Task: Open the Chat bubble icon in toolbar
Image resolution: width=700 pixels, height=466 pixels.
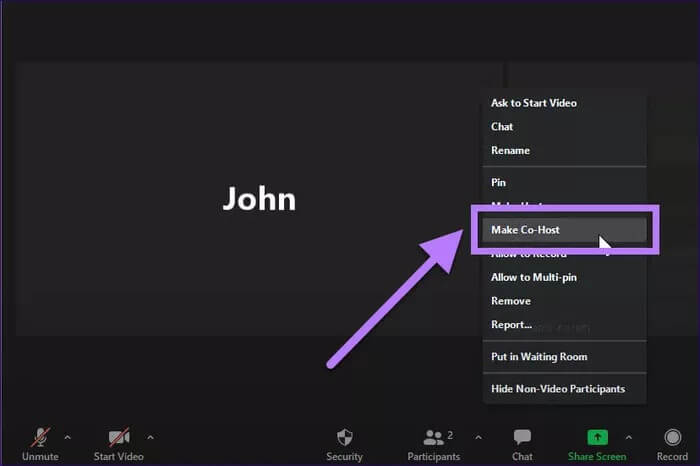Action: coord(522,437)
